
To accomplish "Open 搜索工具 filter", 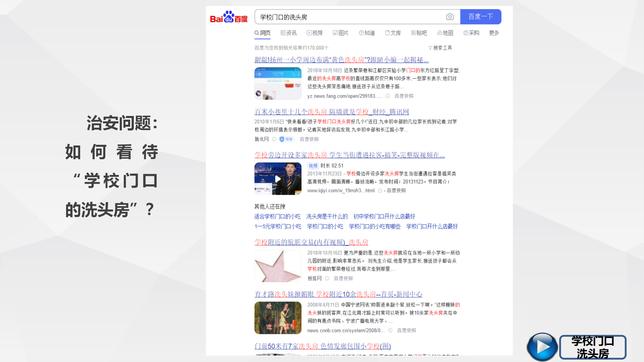I will [440, 48].
